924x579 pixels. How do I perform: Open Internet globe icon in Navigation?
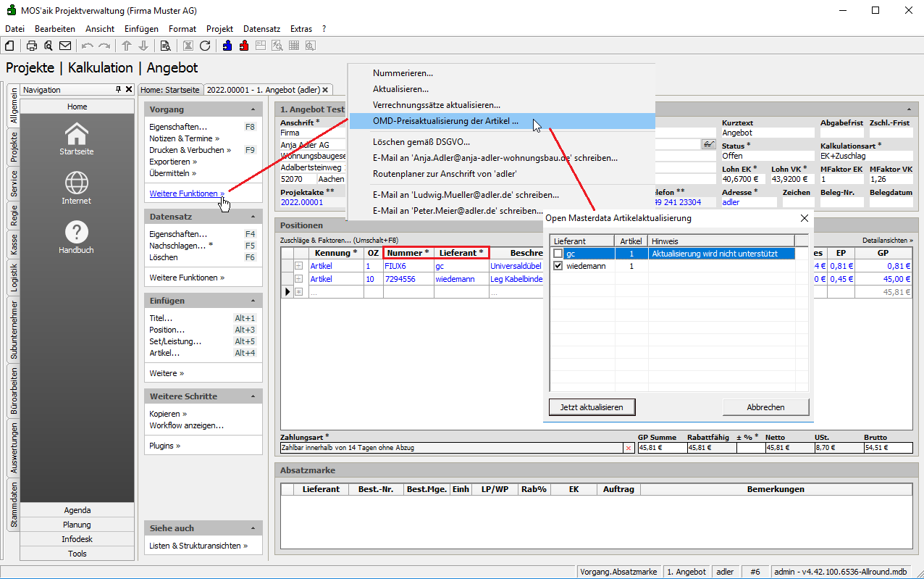coord(77,183)
